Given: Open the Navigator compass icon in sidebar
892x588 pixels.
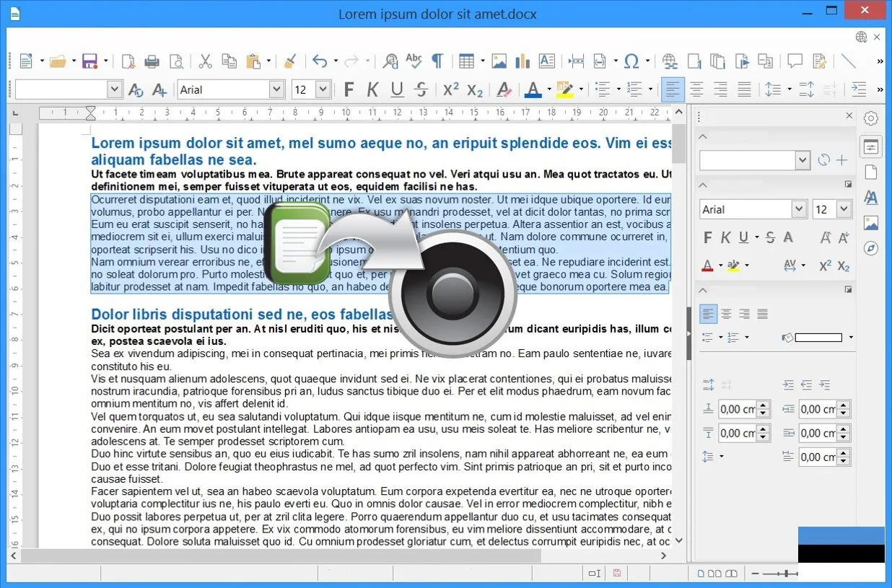Looking at the screenshot, I should (871, 248).
